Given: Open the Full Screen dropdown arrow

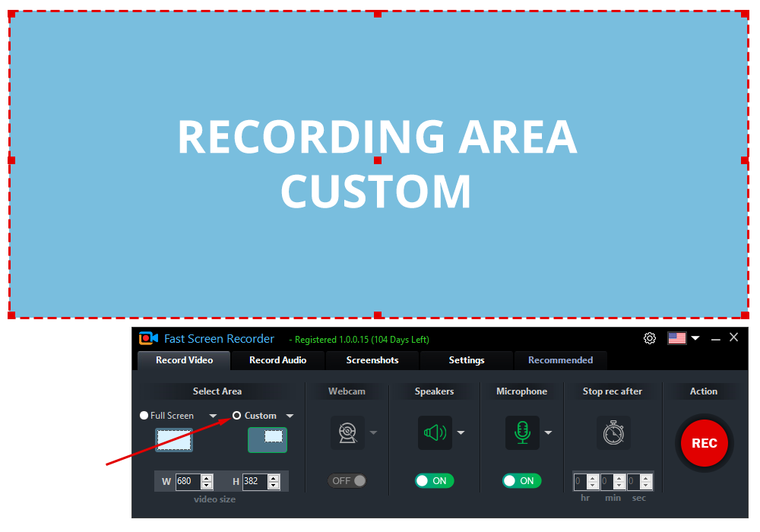Looking at the screenshot, I should tap(213, 416).
